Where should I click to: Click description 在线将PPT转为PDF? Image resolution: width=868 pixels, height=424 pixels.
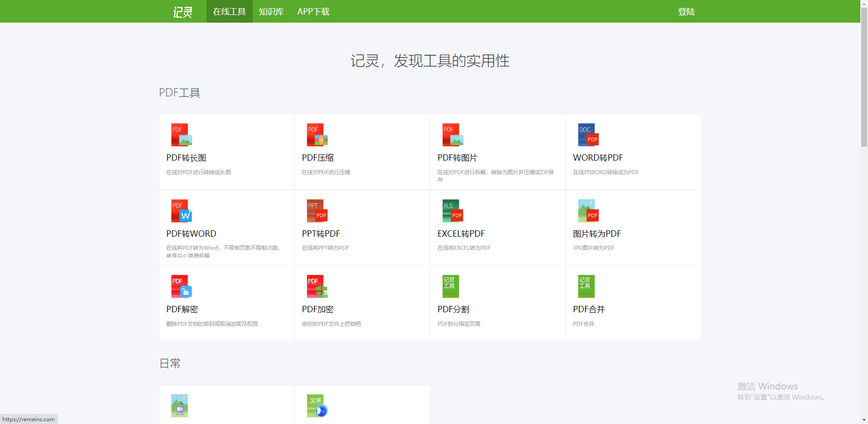point(325,248)
